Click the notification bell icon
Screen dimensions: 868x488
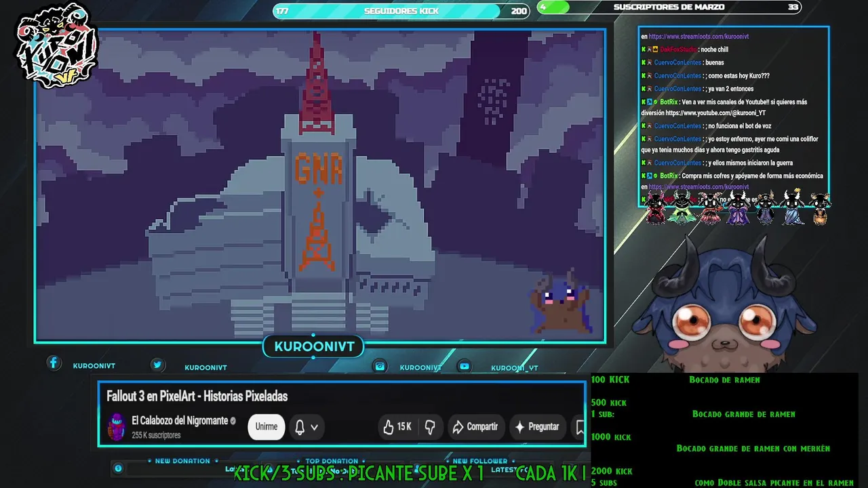(x=300, y=427)
